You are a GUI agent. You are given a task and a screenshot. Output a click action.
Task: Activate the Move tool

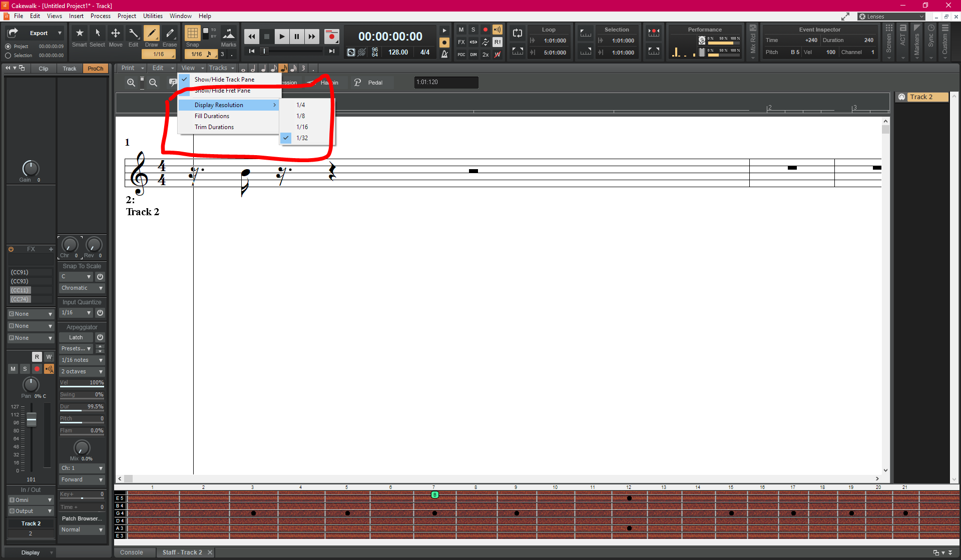115,34
